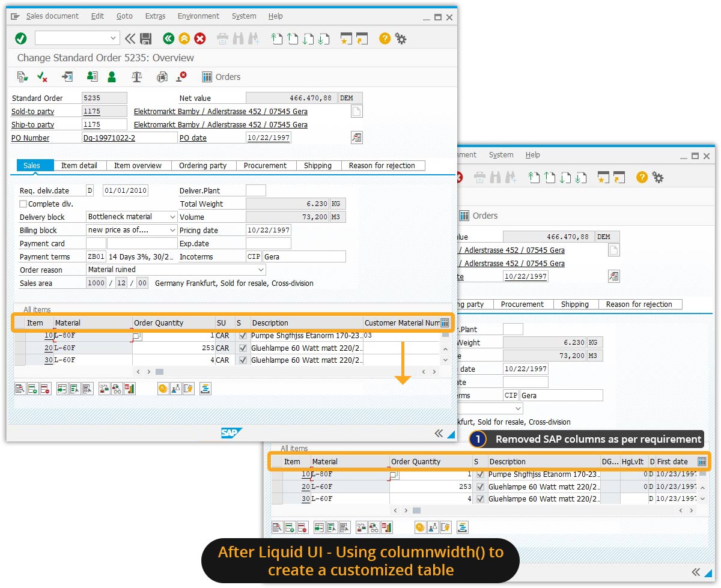
Task: Click the yellow coin icon below left table
Action: click(163, 389)
